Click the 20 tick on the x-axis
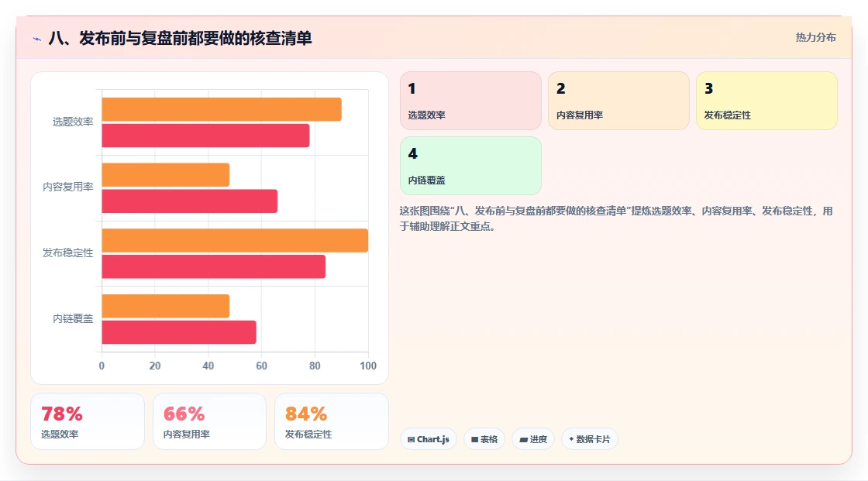 click(x=155, y=366)
